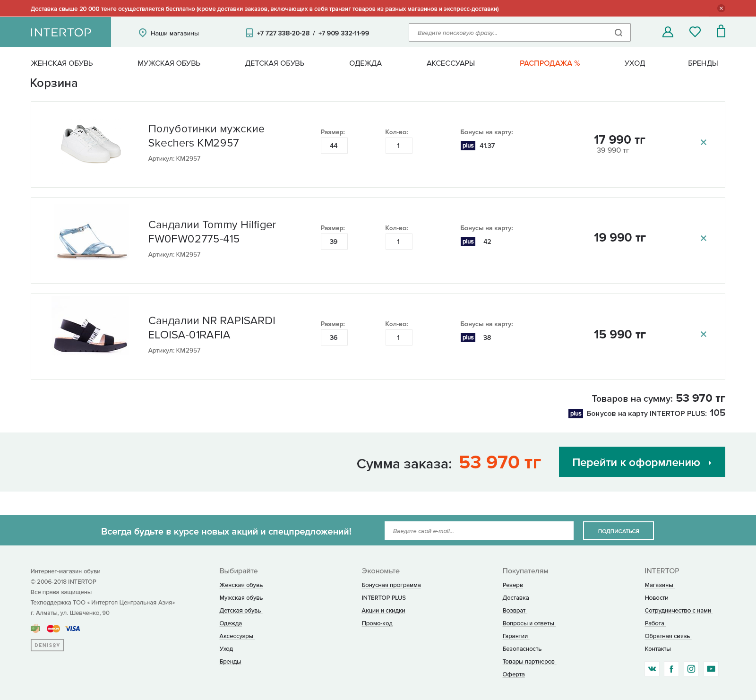
Task: Click the INTERTOP logo
Action: (x=61, y=32)
